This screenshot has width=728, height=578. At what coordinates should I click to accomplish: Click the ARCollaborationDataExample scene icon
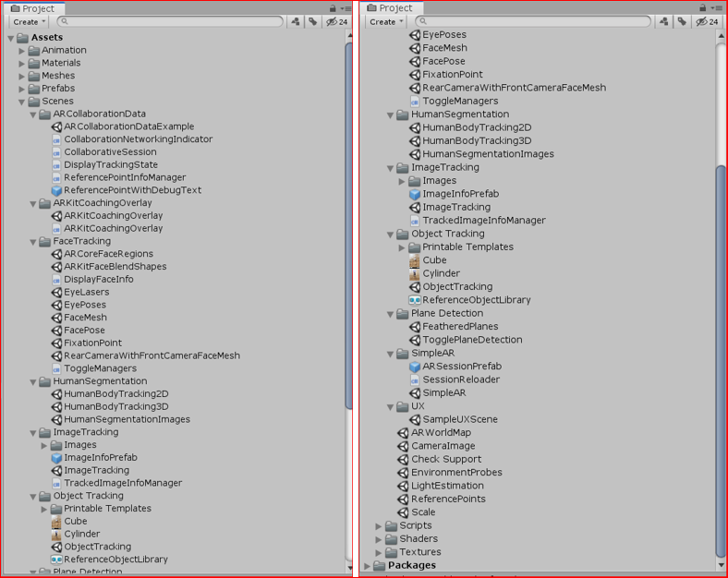click(x=56, y=126)
